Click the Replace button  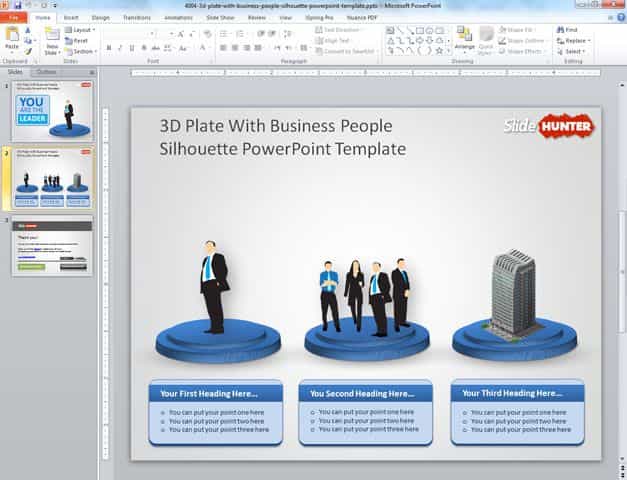(x=576, y=41)
